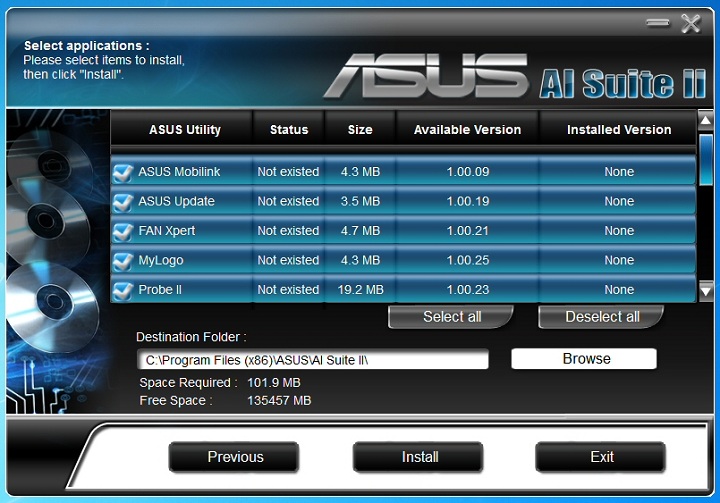
Task: Select the ASUS Update row name
Action: tap(176, 201)
